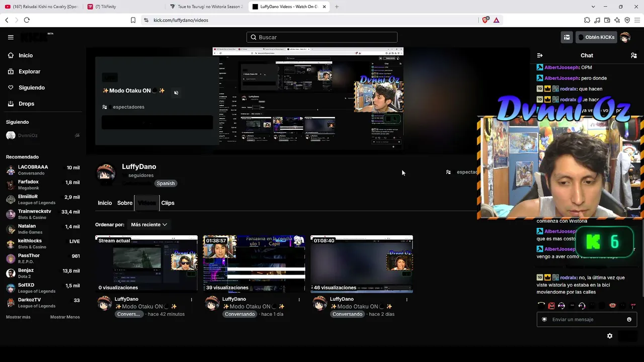Click the browser back arrow
Viewport: 644px width, 362px height.
7,20
